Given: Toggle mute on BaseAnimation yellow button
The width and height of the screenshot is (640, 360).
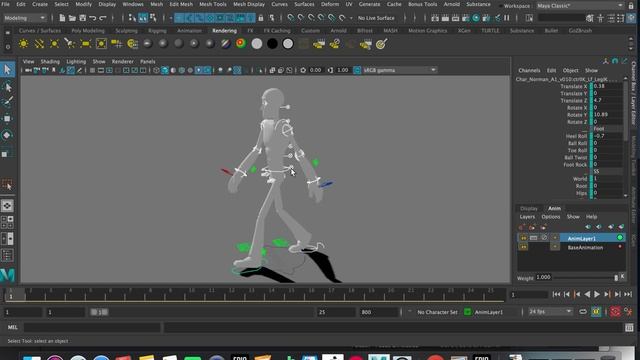Looking at the screenshot, I should (x=523, y=247).
